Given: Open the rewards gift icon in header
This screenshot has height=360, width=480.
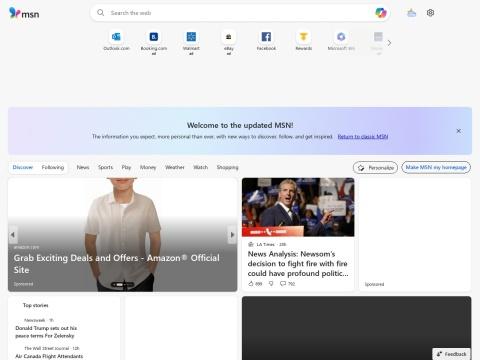Looking at the screenshot, I should (x=412, y=13).
